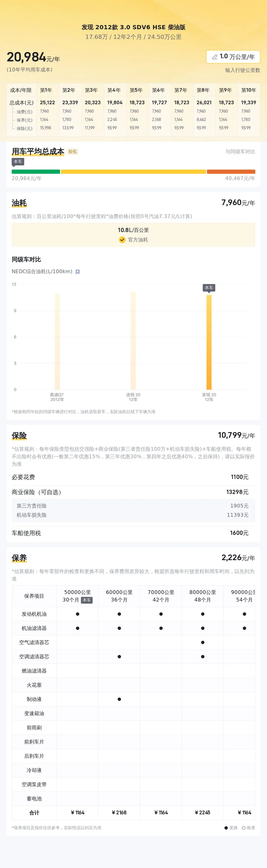Tap the 10,799元/年 insurance total

pos(236,435)
